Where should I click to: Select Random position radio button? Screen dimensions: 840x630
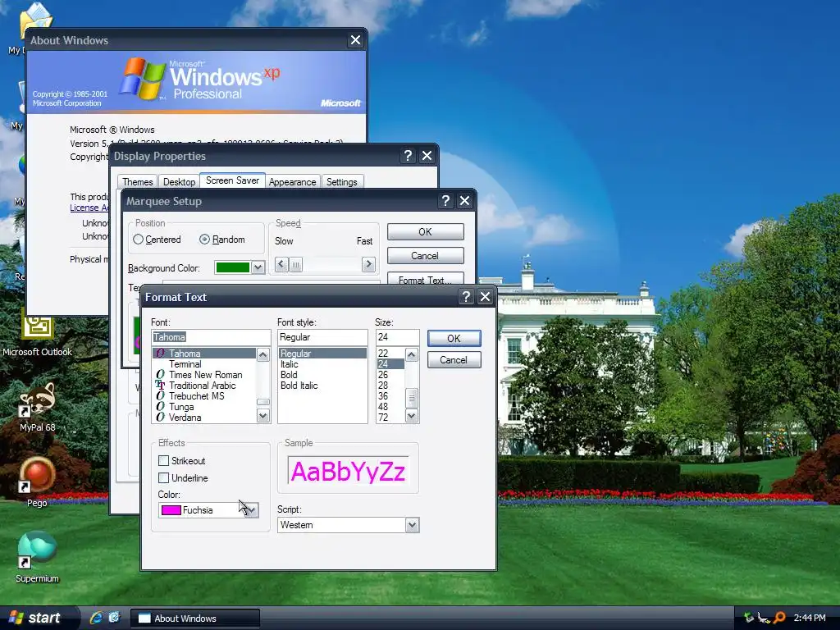[204, 240]
